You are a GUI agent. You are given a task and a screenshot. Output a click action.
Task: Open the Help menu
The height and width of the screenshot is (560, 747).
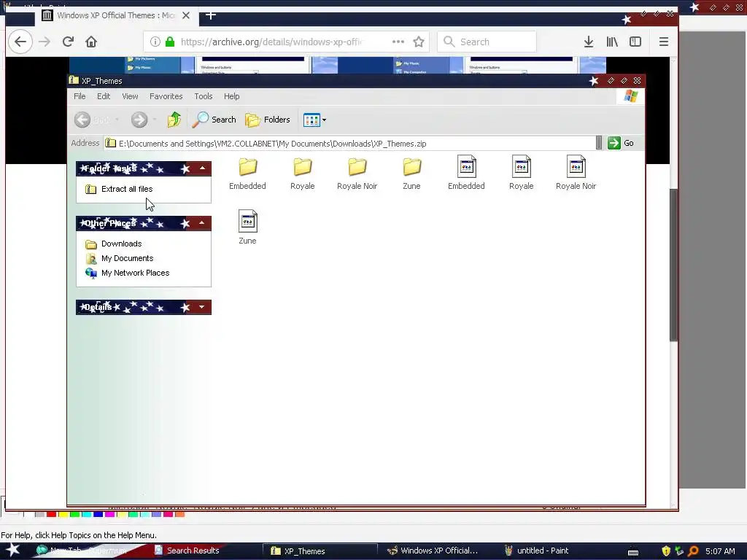coord(231,96)
